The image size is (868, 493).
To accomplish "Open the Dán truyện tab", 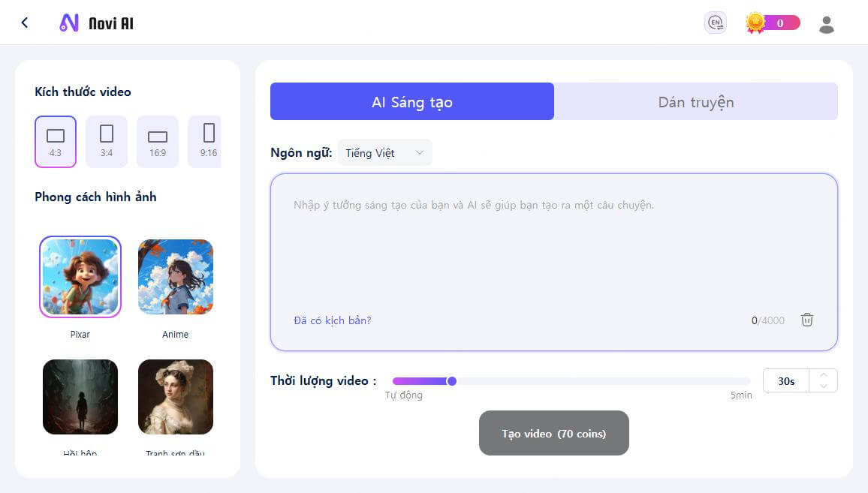I will 695,102.
